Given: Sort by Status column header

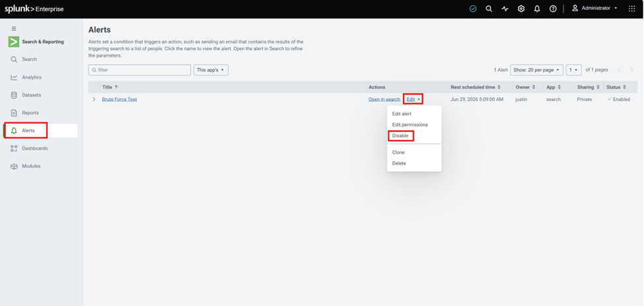Looking at the screenshot, I should tap(616, 87).
